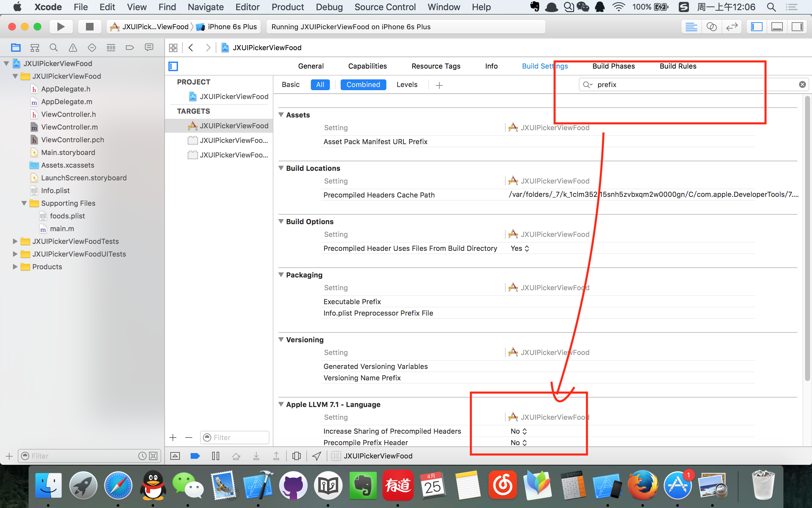Open the Build Phases tab
The image size is (812, 508).
tap(614, 66)
